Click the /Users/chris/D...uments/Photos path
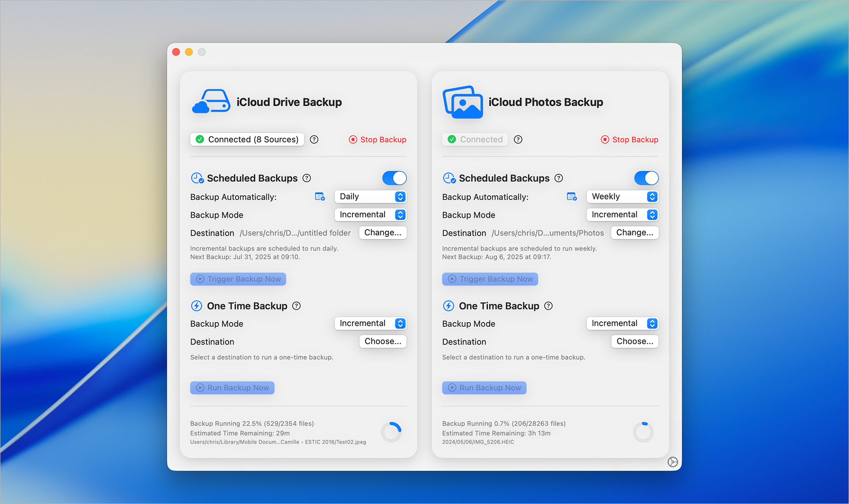This screenshot has width=849, height=504. [548, 233]
